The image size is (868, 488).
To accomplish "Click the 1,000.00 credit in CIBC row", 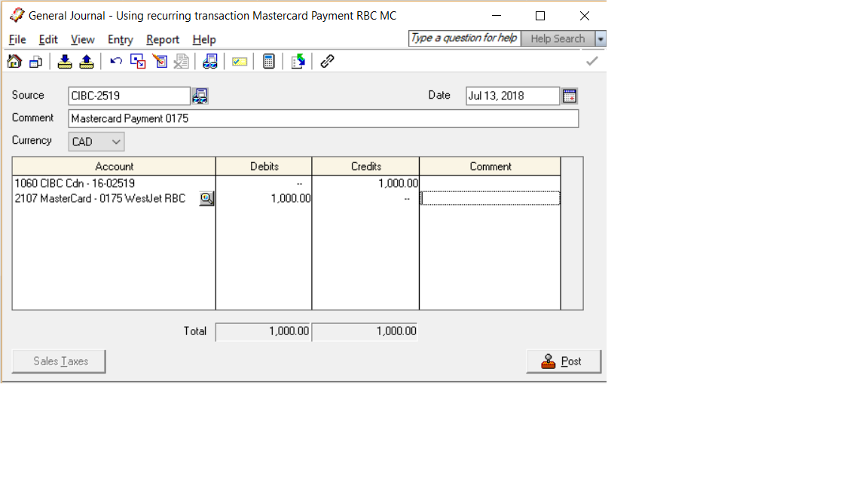I will 365,183.
